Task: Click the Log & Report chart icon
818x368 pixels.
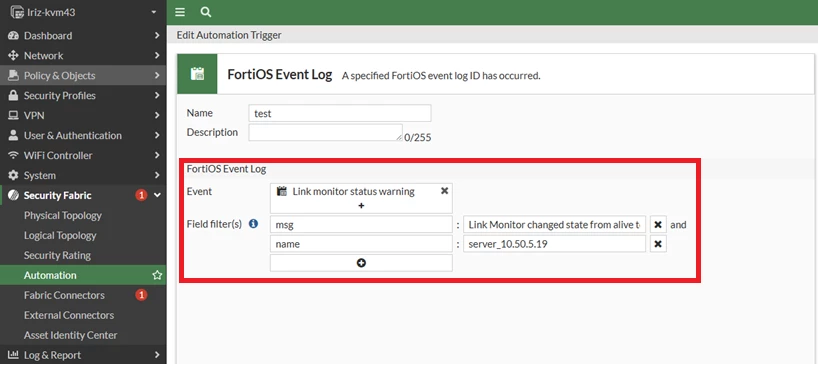Action: click(x=14, y=355)
